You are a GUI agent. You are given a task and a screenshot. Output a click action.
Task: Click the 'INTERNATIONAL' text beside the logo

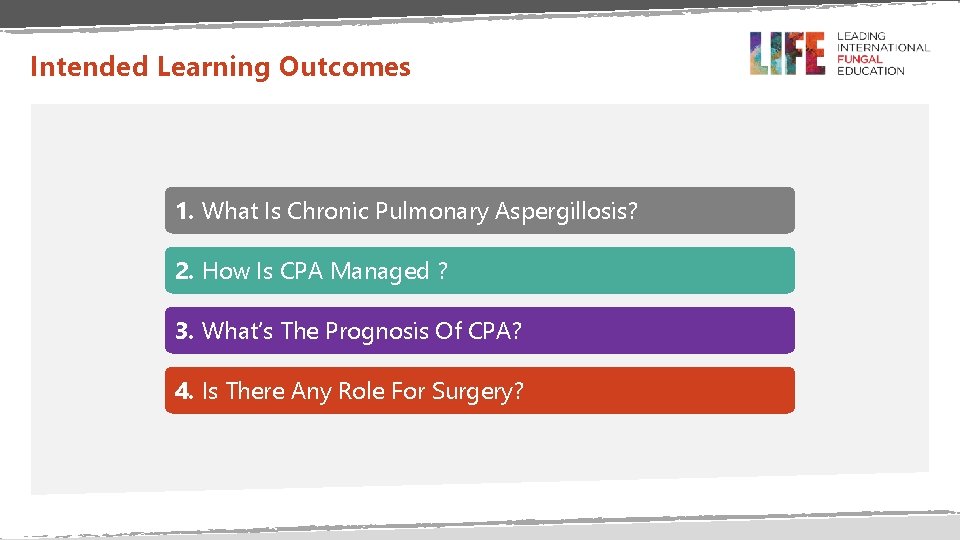coord(883,47)
